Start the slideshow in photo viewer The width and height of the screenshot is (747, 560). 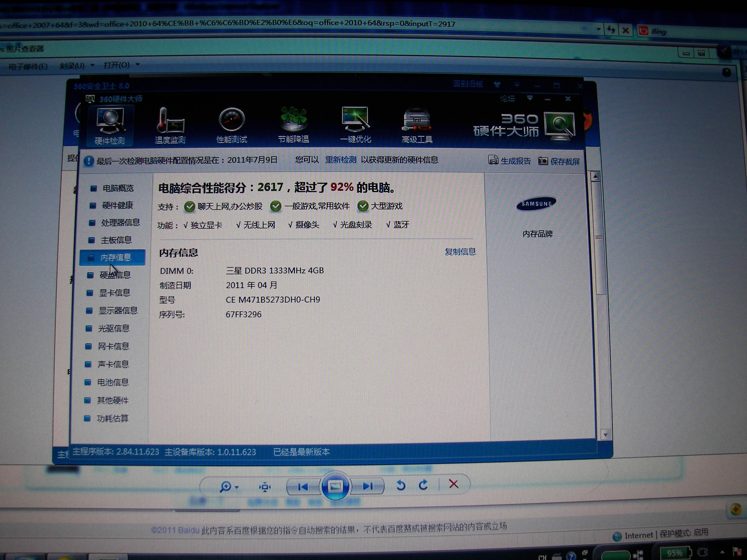tap(335, 486)
